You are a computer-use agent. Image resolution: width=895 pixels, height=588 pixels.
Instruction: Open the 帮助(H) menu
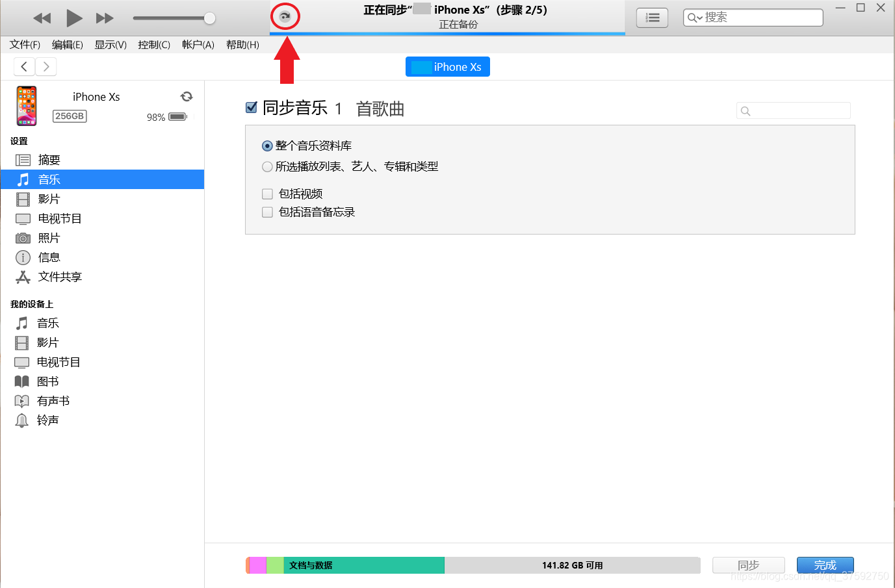click(x=242, y=45)
